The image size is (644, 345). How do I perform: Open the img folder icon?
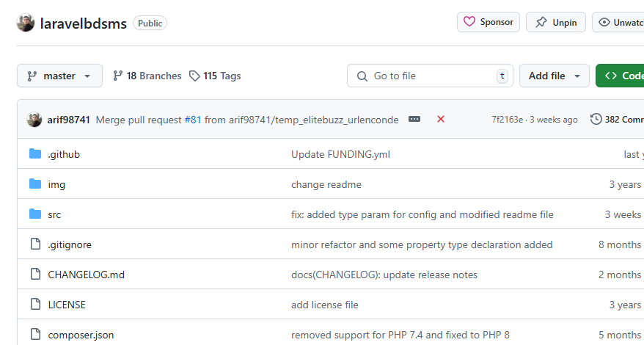(35, 184)
